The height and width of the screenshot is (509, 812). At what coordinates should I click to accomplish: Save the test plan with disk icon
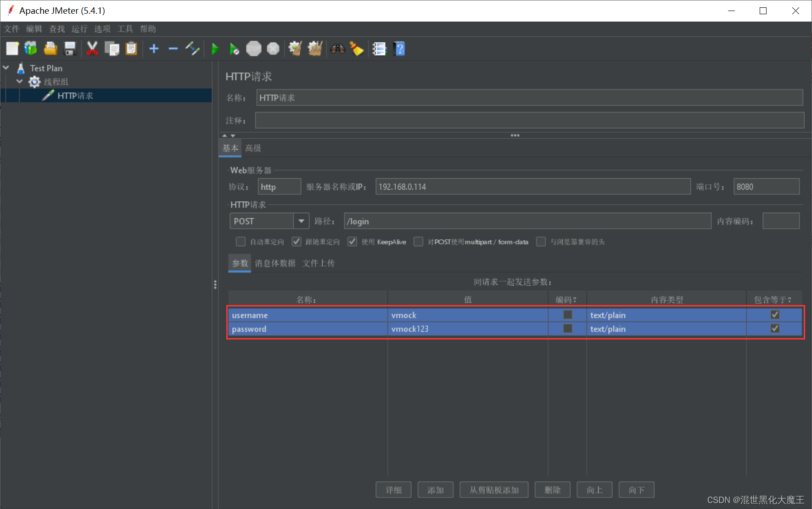tap(70, 49)
